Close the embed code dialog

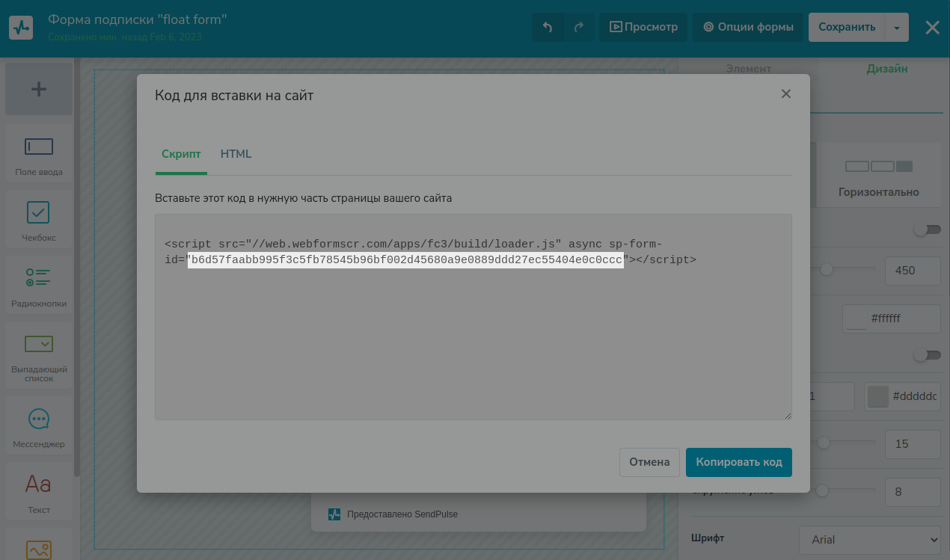pyautogui.click(x=785, y=93)
